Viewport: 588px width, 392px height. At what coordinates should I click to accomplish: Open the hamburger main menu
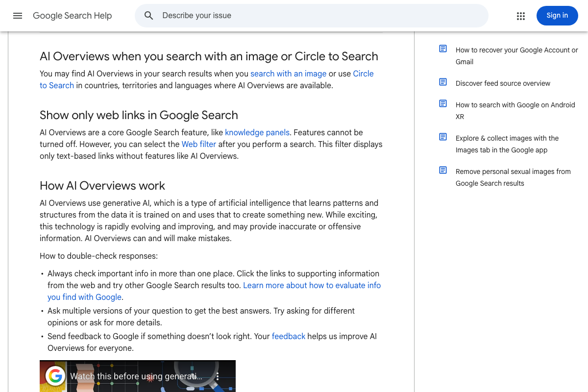pyautogui.click(x=18, y=16)
